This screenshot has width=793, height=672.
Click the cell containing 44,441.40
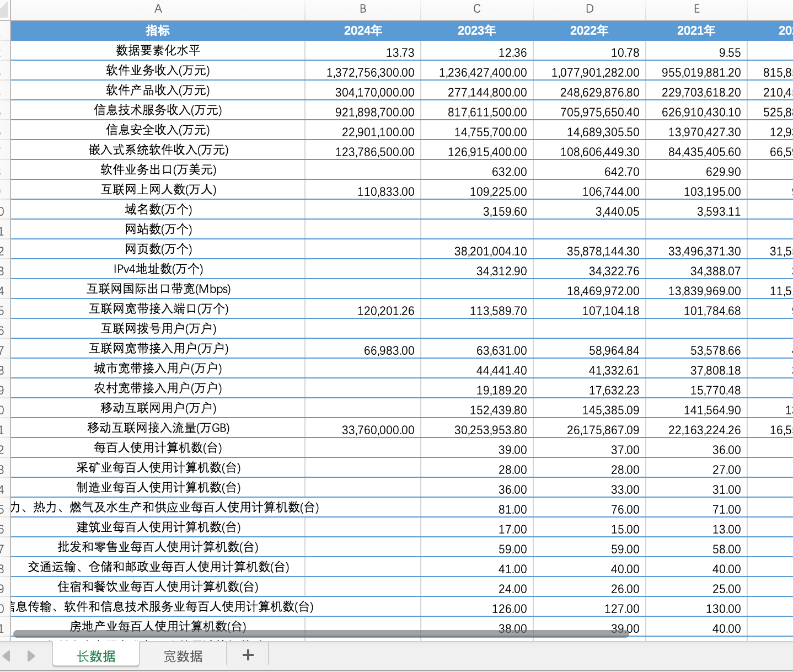[477, 369]
